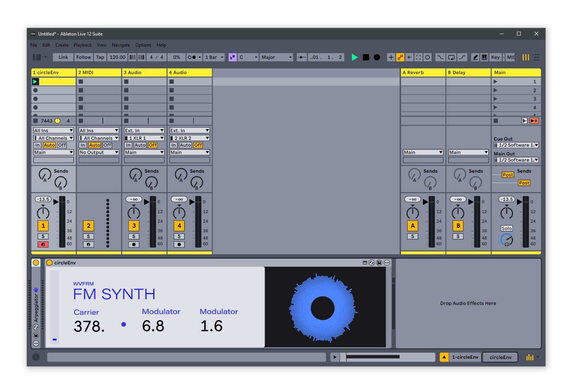Click the Arrangement Record button
575x392 pixels.
[377, 57]
